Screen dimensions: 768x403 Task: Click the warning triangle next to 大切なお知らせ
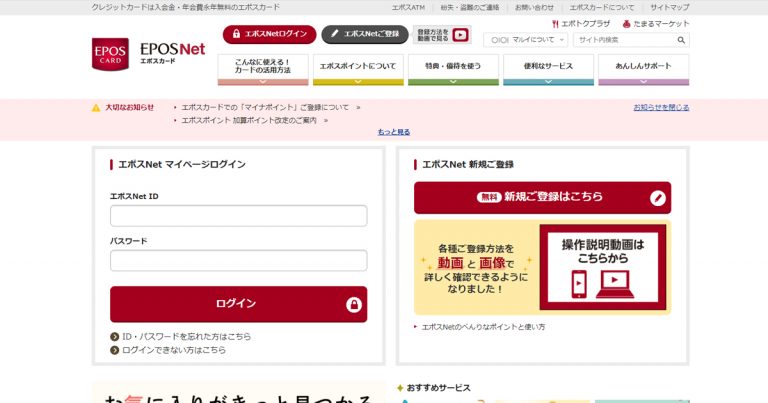click(x=96, y=108)
